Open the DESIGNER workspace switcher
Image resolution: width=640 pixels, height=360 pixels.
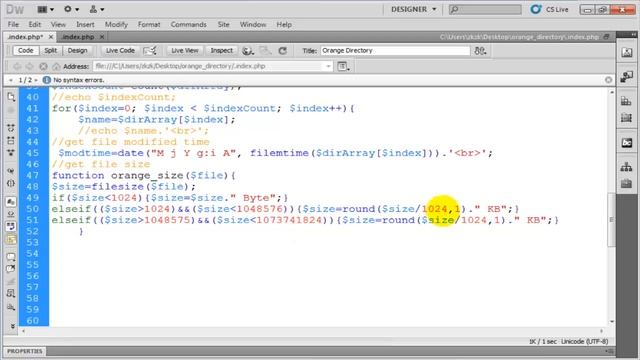point(413,9)
